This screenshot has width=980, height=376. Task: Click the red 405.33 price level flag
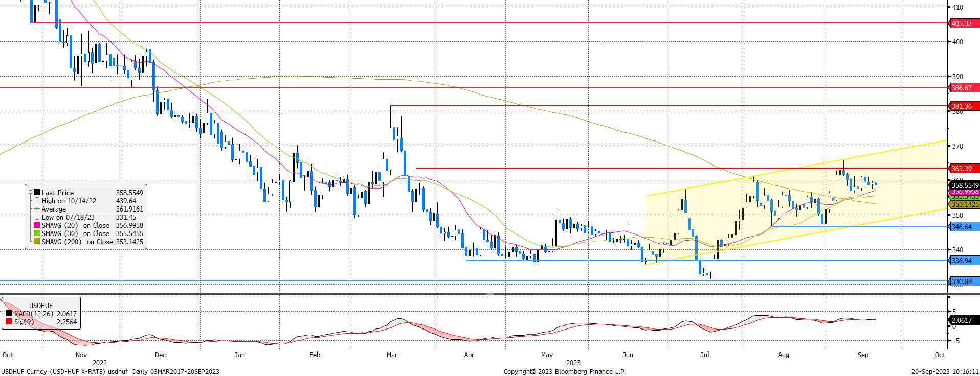(x=964, y=24)
